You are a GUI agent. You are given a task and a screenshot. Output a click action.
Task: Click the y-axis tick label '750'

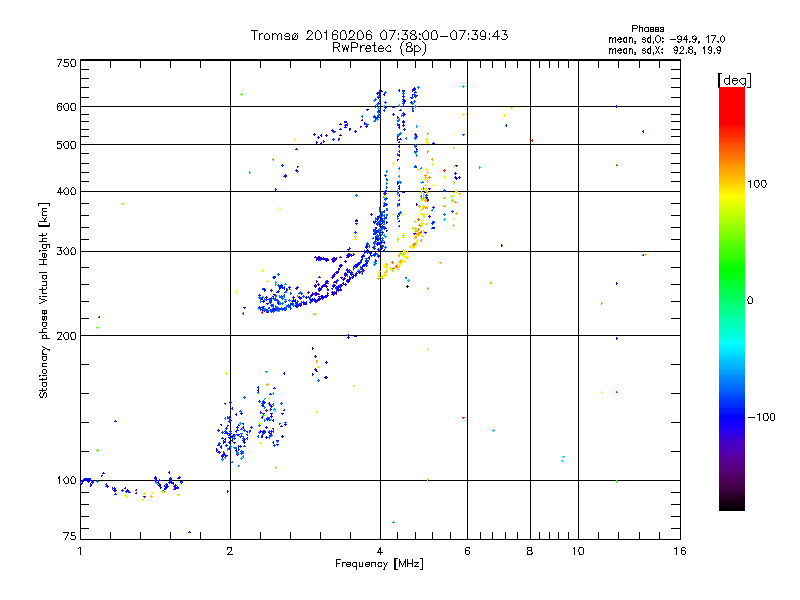(66, 64)
